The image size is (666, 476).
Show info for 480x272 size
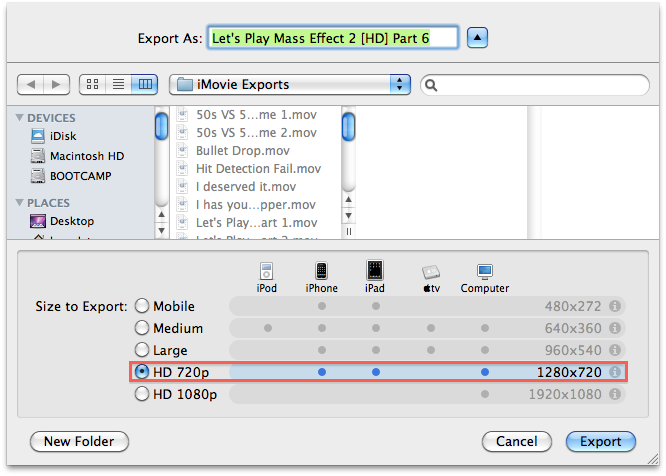[615, 306]
